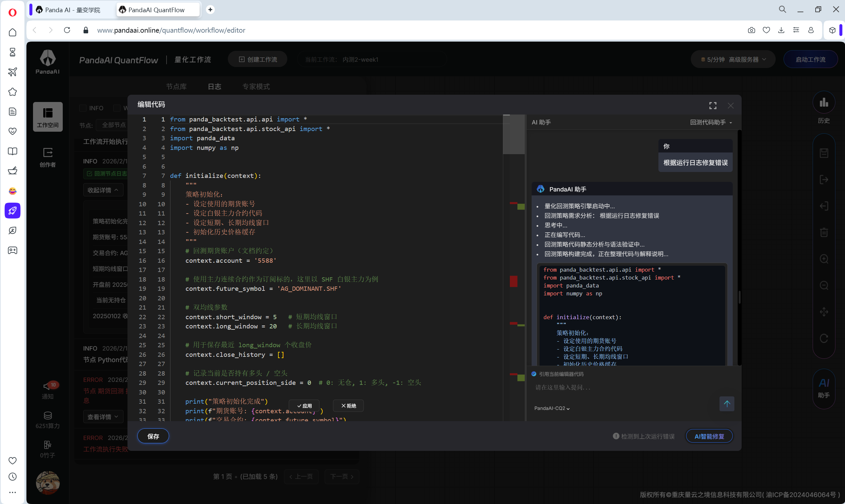The height and width of the screenshot is (504, 845).
Task: Click the PandaAI logo in the app sidebar
Action: [48, 61]
